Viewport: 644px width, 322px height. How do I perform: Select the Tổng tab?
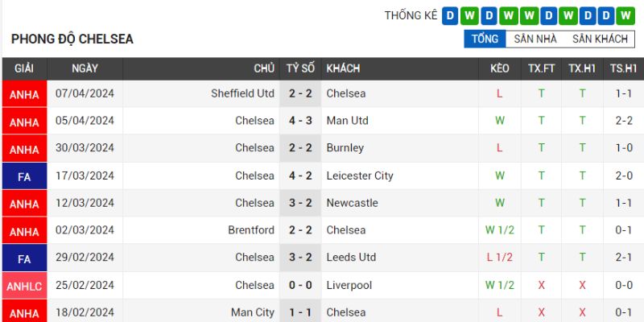point(485,39)
